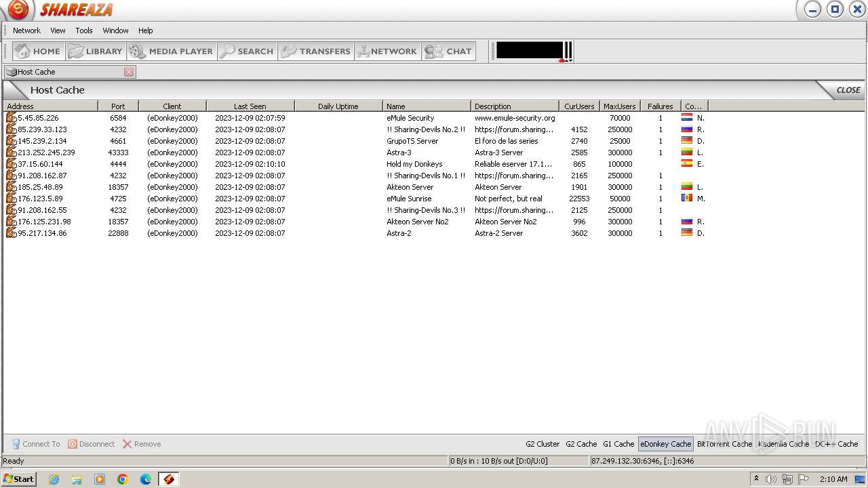Click the server icon for 176.123.5.89
The width and height of the screenshot is (868, 488).
tap(11, 199)
